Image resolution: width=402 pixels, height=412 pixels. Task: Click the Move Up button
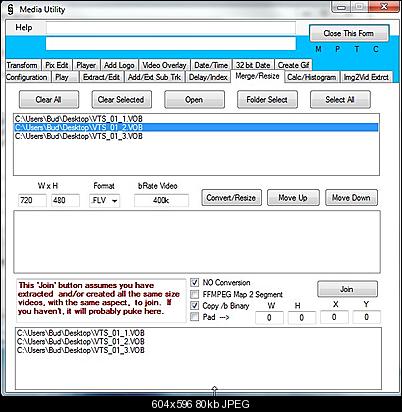click(293, 198)
